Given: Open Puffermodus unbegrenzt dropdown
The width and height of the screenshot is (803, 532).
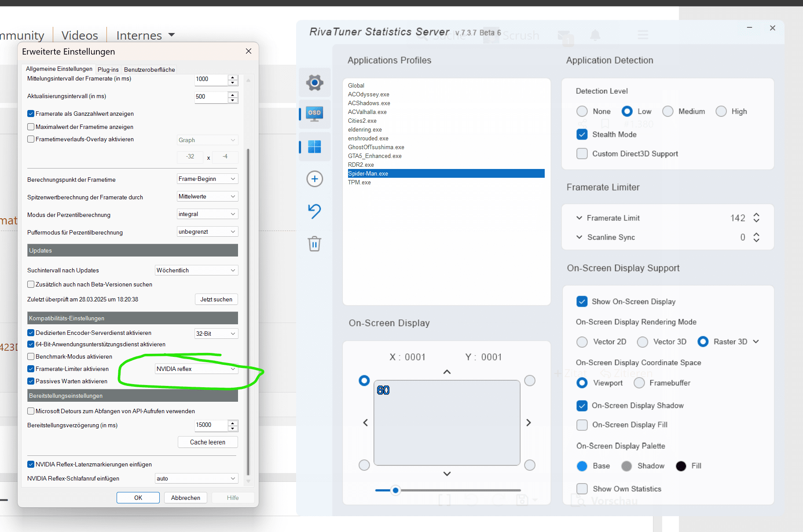Looking at the screenshot, I should click(x=207, y=231).
